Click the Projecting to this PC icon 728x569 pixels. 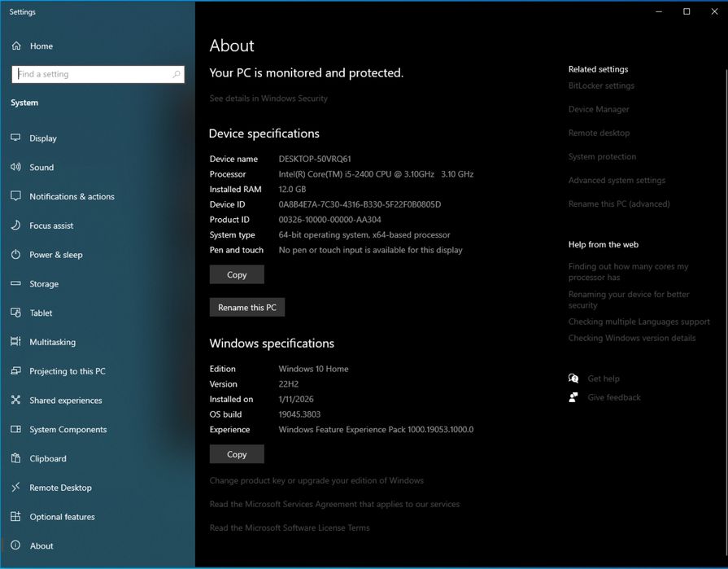15,370
